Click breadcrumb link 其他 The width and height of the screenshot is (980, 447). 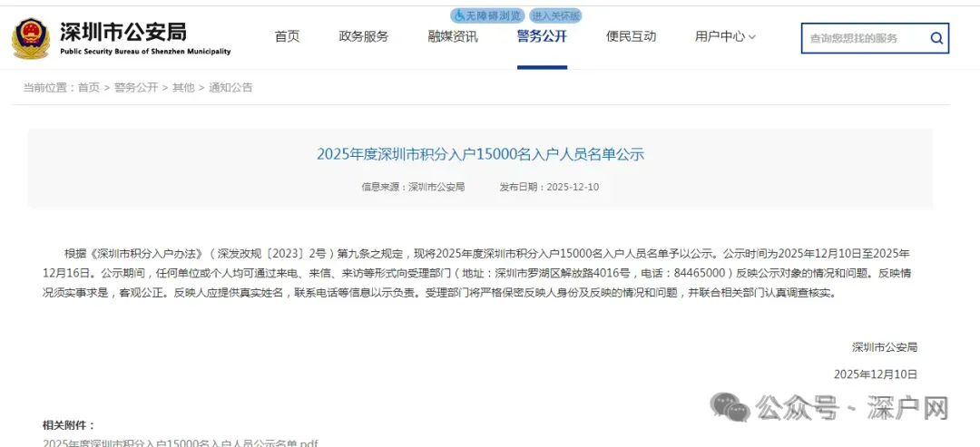[x=183, y=87]
